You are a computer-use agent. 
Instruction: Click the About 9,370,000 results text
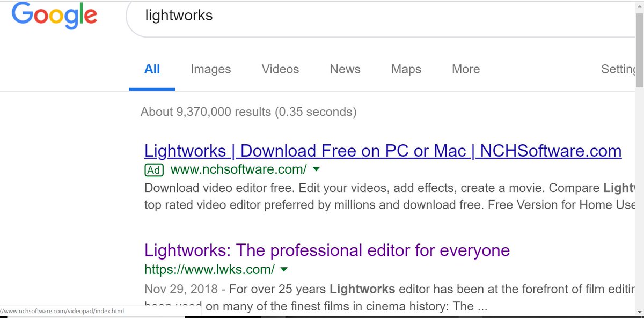[x=248, y=112]
